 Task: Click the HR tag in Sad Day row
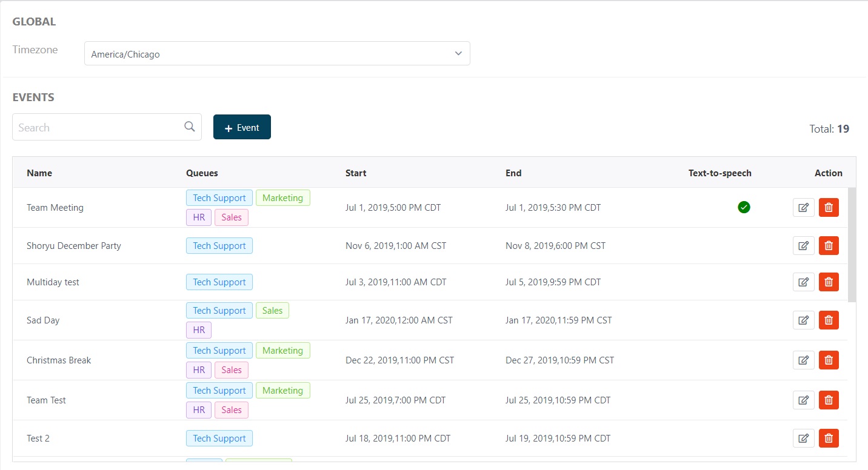[199, 330]
